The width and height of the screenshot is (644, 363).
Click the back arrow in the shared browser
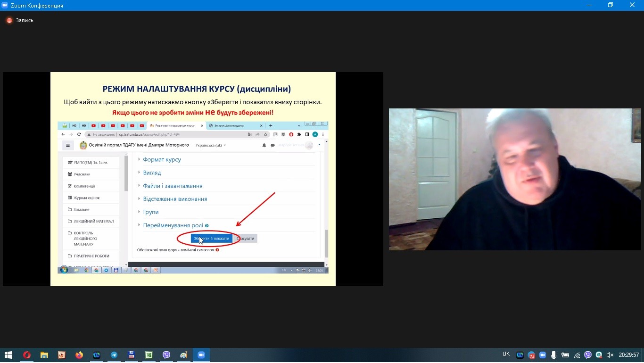click(63, 134)
